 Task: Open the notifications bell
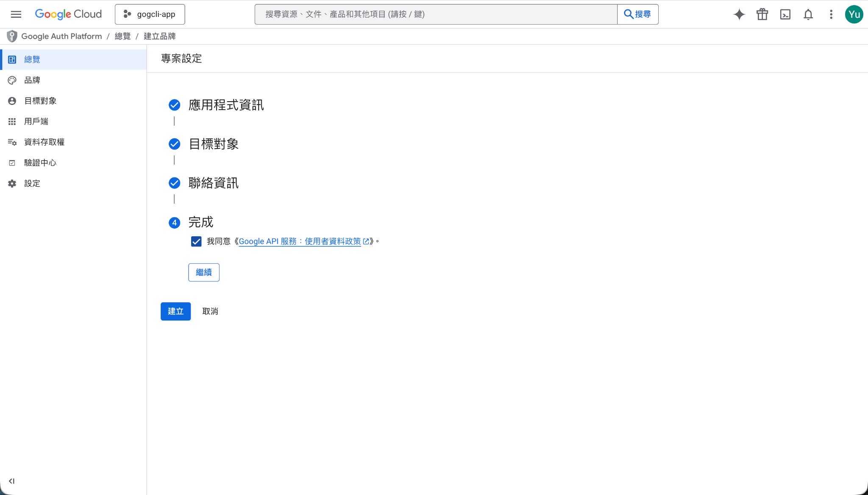[x=808, y=14]
